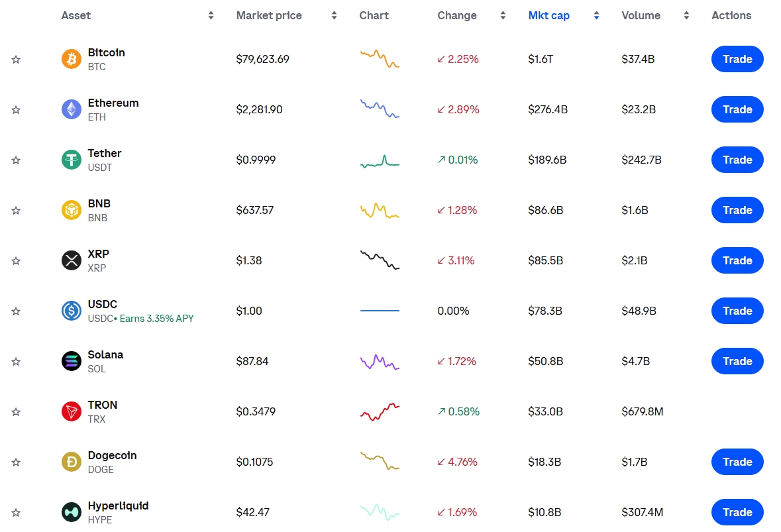The image size is (781, 532).
Task: Click the Bitcoin asset name
Action: coord(106,53)
